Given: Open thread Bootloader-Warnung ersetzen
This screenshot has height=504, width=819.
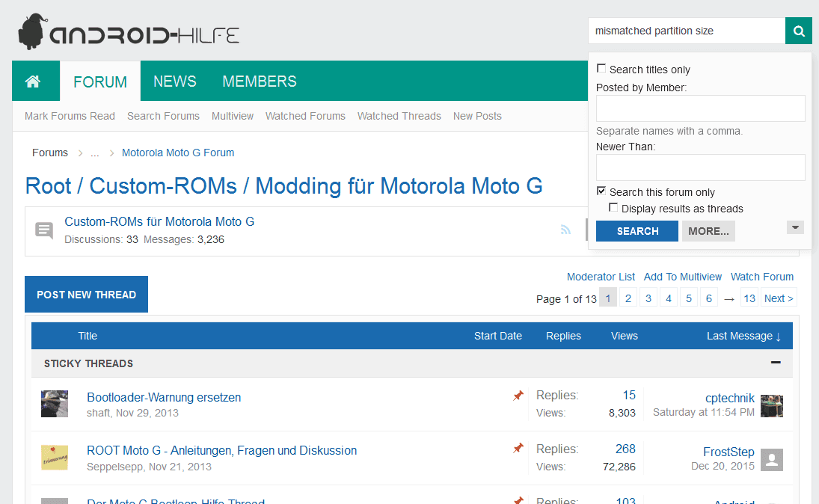Looking at the screenshot, I should pyautogui.click(x=164, y=398).
